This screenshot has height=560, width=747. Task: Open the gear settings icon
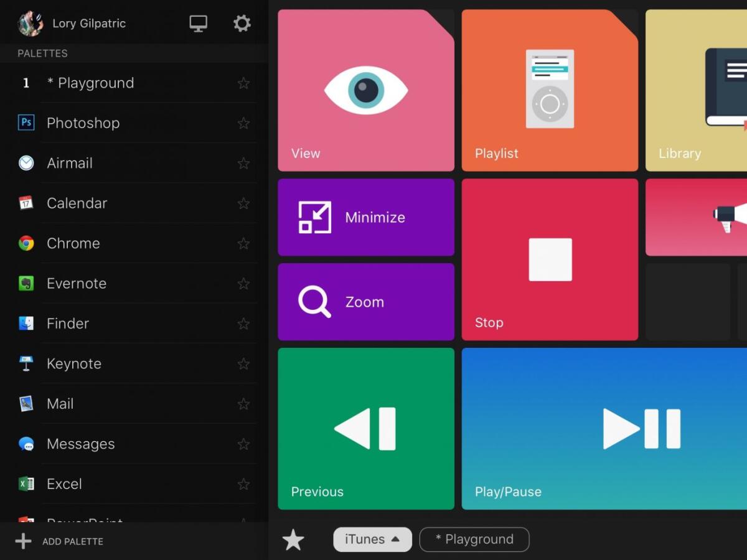242,24
